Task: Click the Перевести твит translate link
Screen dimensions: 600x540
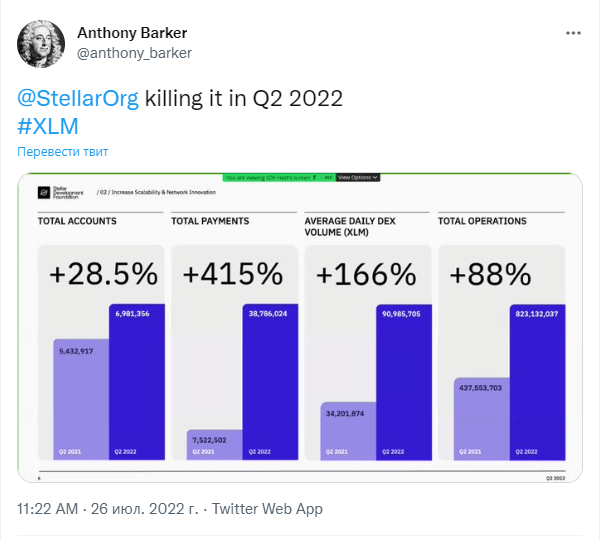Action: pos(63,152)
